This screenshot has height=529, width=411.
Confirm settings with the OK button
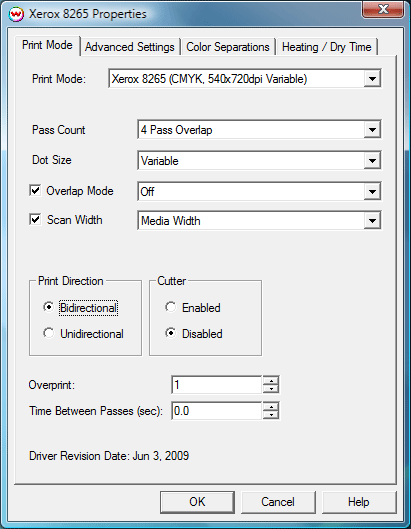click(197, 502)
